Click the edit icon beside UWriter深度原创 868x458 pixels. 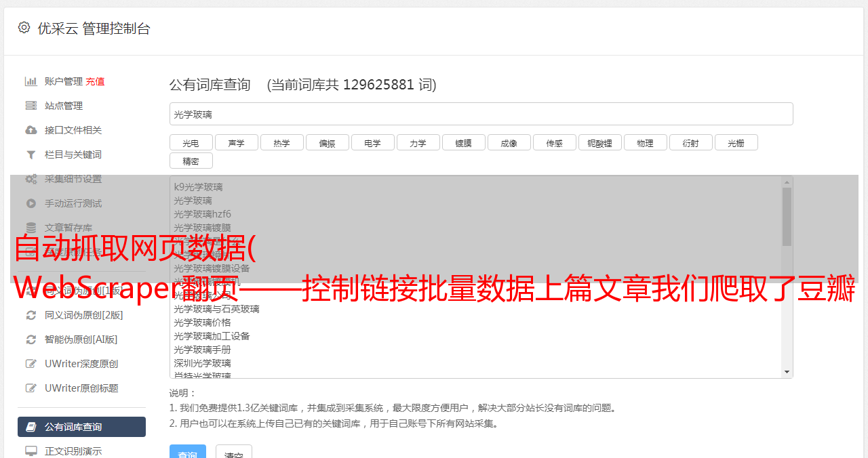(31, 364)
